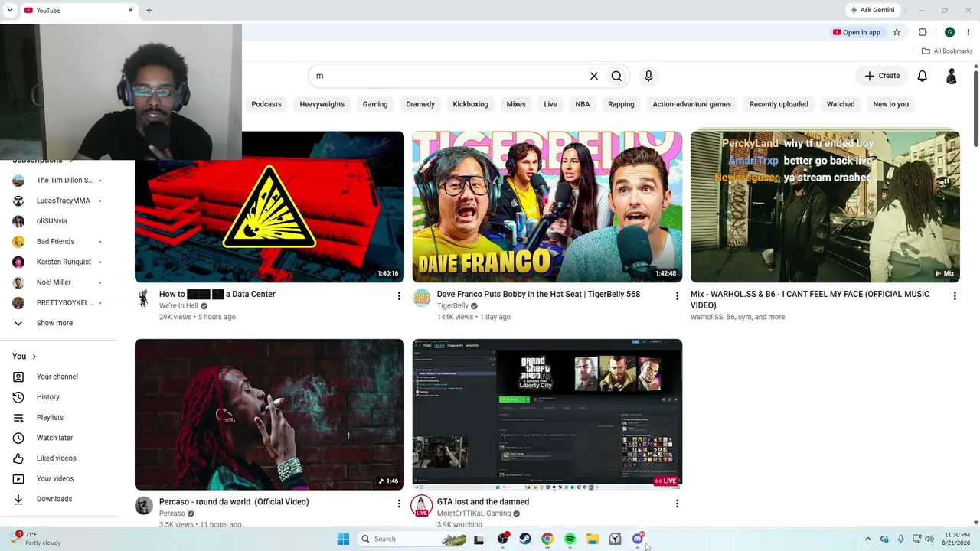Open the Windows taskbar Search box
Viewport: 980px width, 551px height.
[413, 539]
